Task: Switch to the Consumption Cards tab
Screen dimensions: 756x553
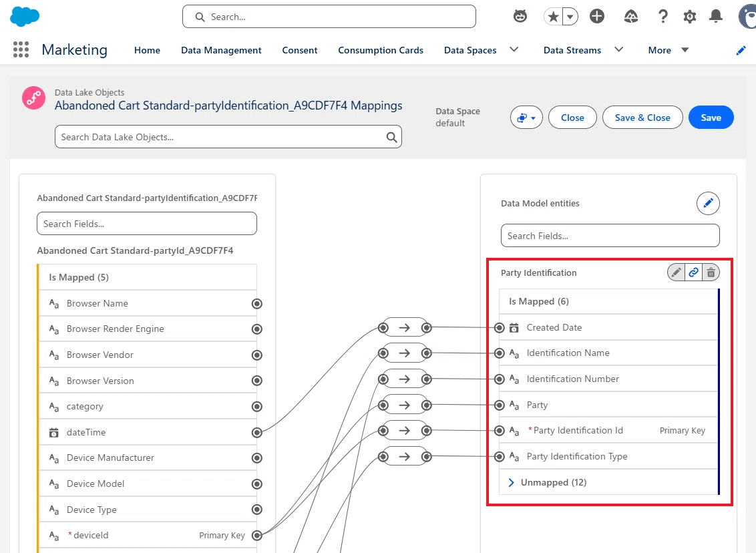Action: coord(381,50)
